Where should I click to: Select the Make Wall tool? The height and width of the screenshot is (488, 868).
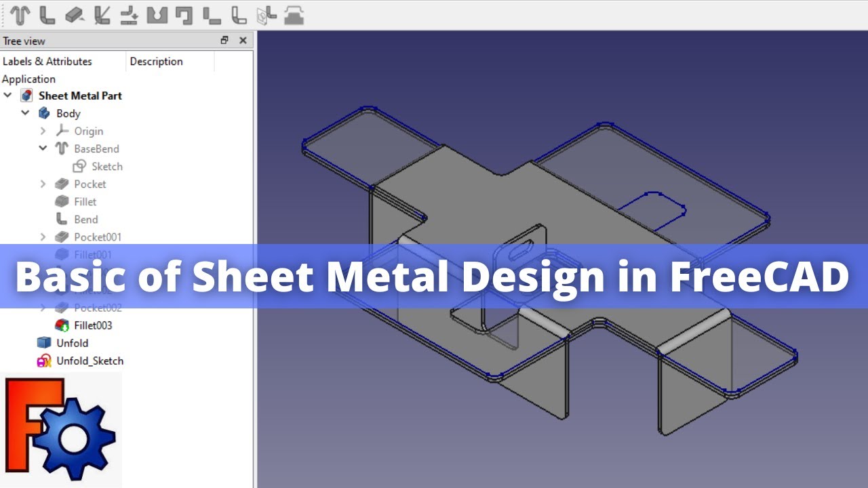point(47,14)
